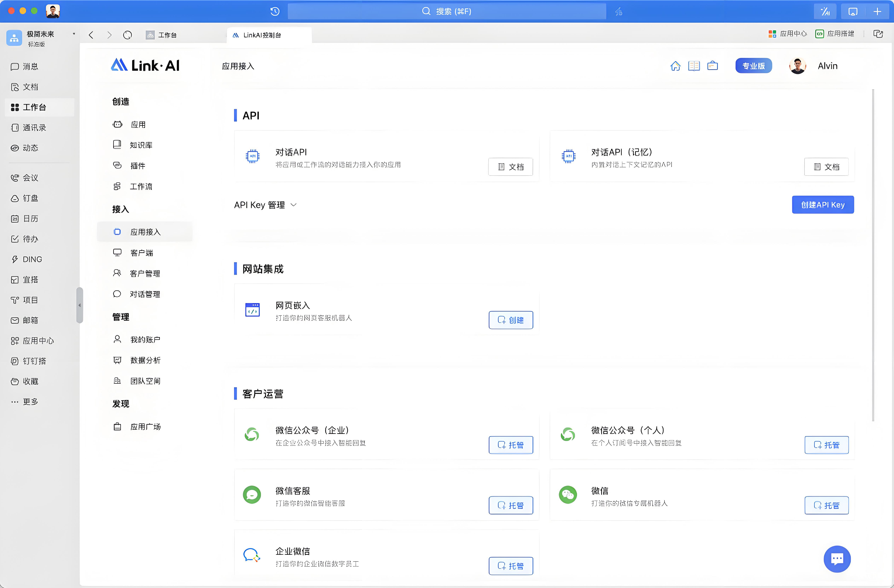Image resolution: width=894 pixels, height=588 pixels.
Task: Open 日历 in the DingTalk sidebar
Action: (x=24, y=218)
